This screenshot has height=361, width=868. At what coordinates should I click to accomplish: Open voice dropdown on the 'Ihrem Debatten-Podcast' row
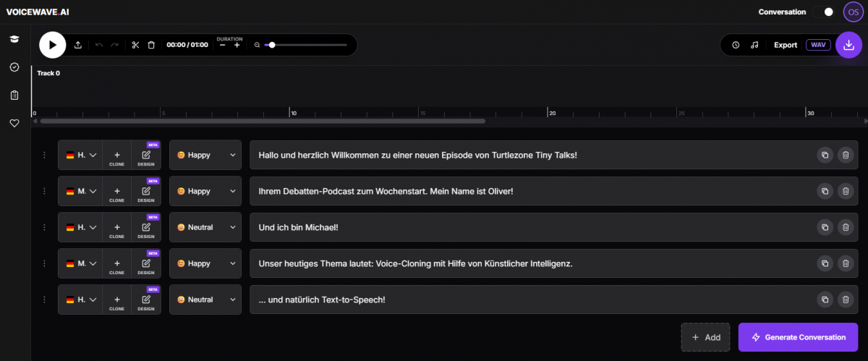tap(80, 191)
